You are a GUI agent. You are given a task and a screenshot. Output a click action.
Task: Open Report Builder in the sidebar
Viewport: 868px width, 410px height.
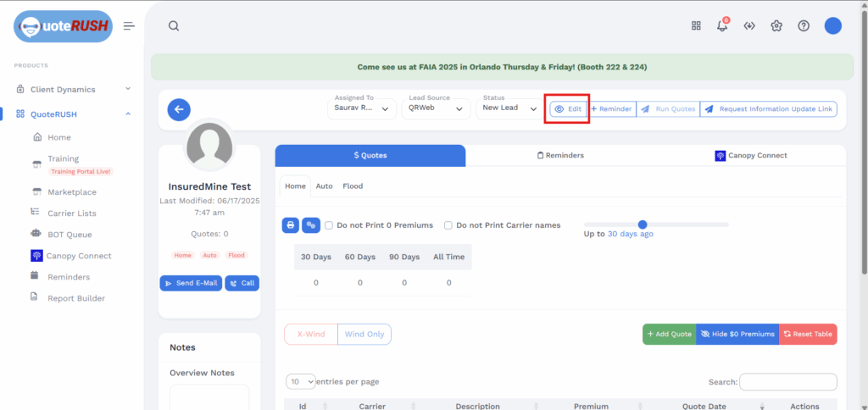(x=75, y=298)
